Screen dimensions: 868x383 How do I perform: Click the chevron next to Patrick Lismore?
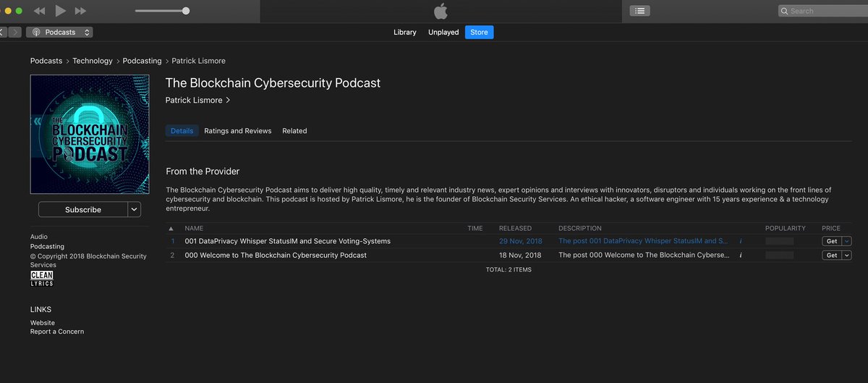click(x=229, y=100)
